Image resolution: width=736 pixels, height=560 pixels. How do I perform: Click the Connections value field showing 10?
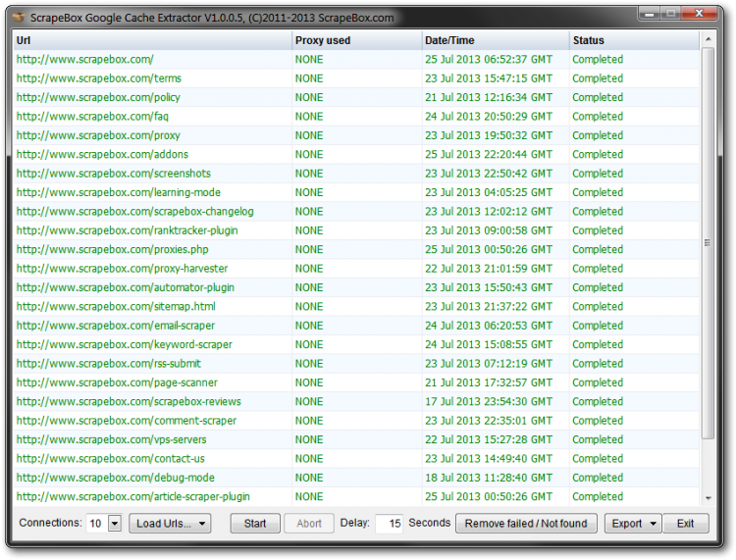tap(97, 523)
